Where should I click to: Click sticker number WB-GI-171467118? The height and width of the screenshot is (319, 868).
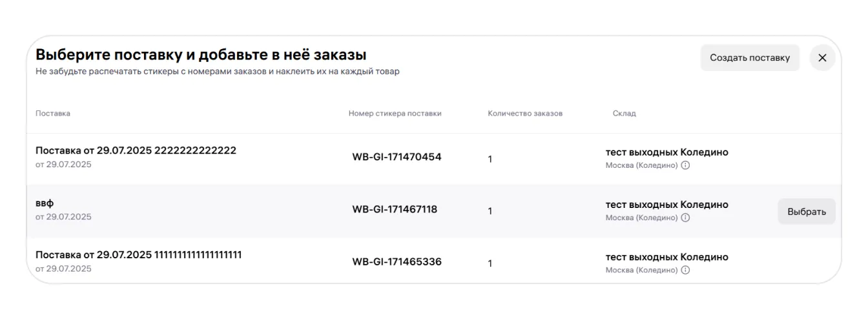(395, 209)
